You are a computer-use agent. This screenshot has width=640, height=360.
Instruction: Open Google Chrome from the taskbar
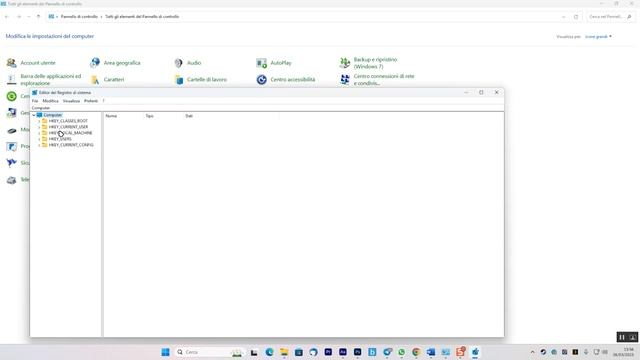416,352
